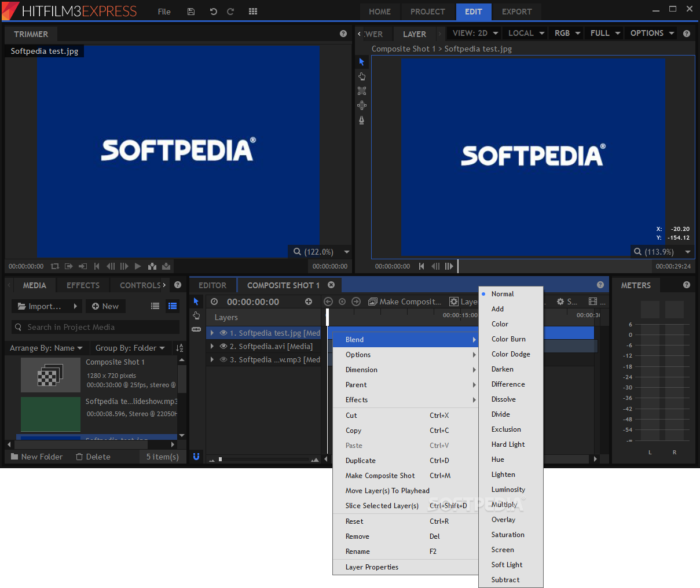This screenshot has width=700, height=588.
Task: Toggle visibility of layer 3 Softpedia mp3
Action: click(x=223, y=359)
